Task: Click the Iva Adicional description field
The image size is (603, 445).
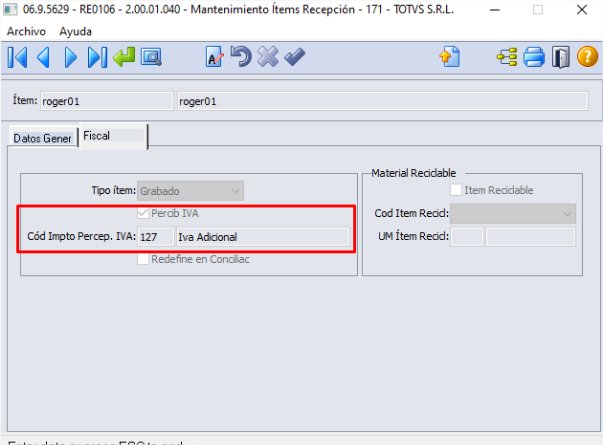Action: click(x=263, y=237)
